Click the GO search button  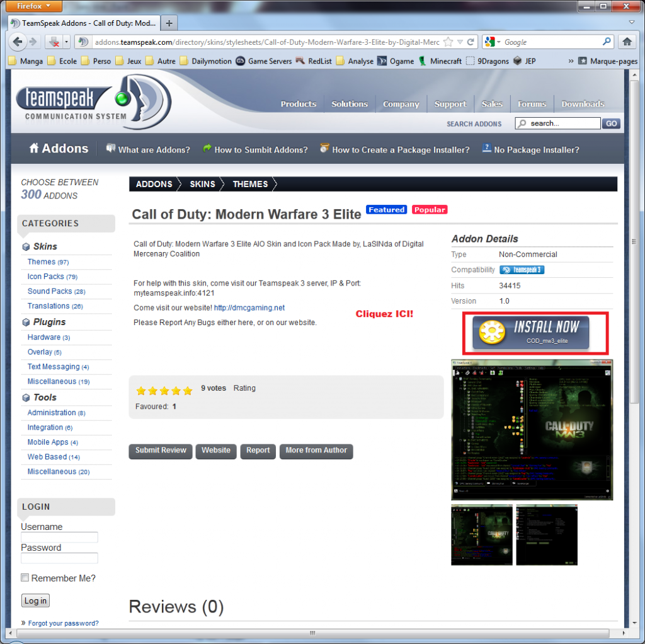point(611,124)
